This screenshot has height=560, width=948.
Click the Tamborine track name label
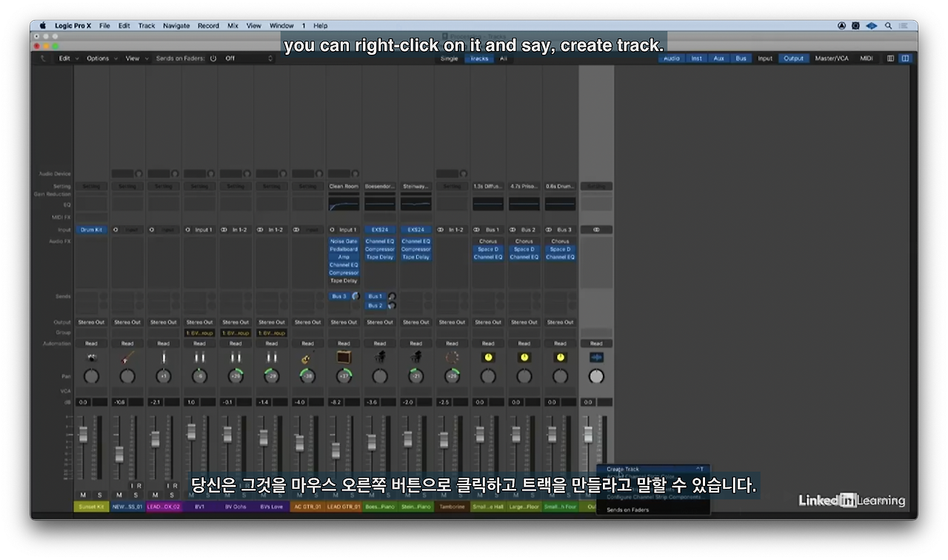(x=452, y=507)
